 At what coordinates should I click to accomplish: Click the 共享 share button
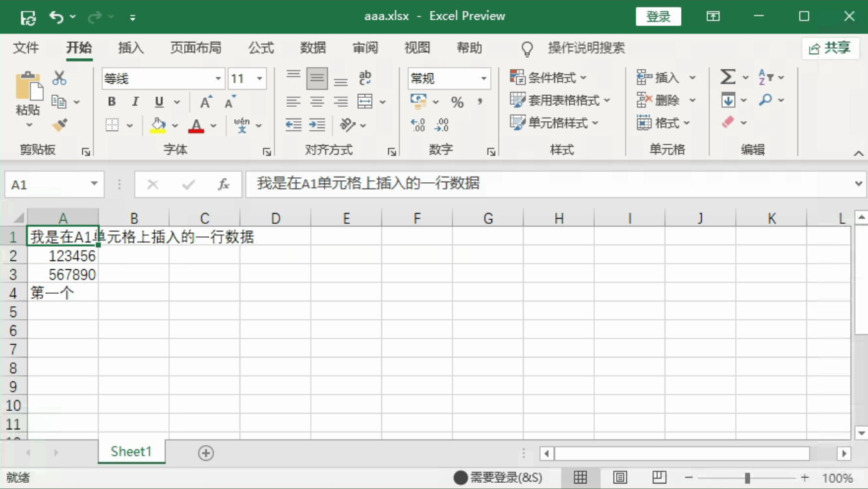[830, 48]
